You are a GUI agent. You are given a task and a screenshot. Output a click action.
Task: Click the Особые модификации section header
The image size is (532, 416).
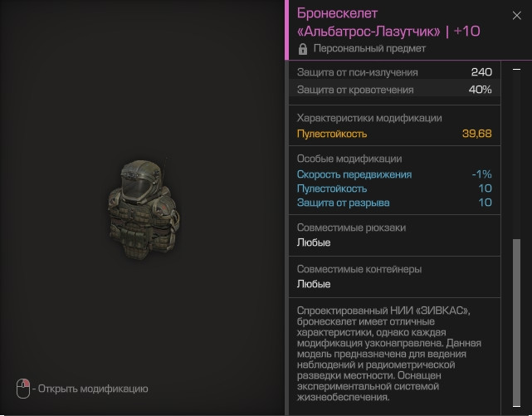349,159
